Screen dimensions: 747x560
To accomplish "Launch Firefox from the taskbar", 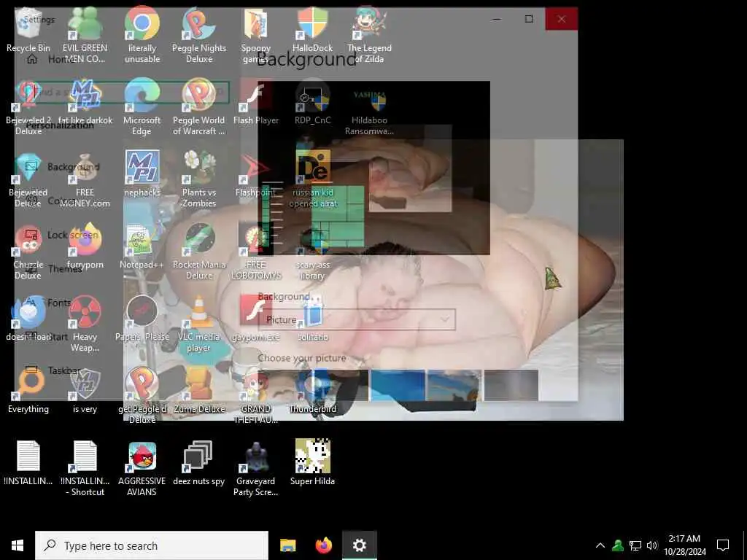I will click(323, 545).
